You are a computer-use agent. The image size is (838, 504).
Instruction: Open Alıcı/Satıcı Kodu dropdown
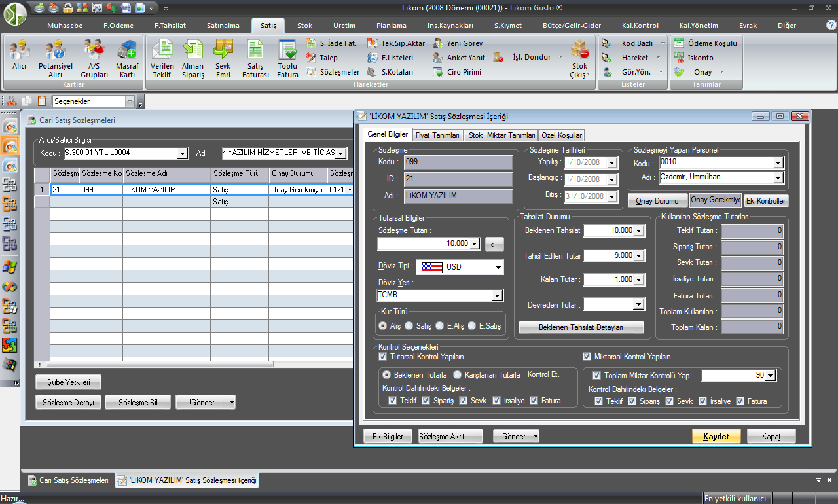click(183, 154)
